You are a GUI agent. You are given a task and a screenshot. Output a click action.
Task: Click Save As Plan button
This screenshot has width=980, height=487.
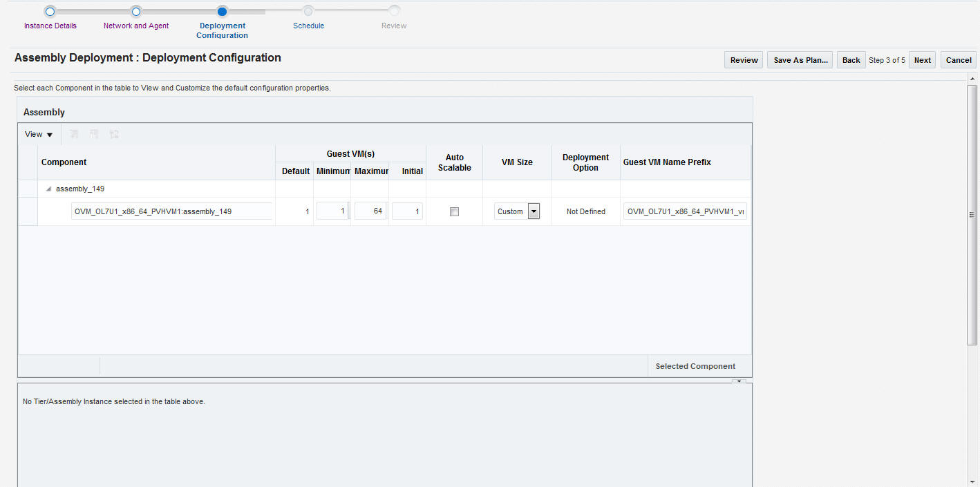pos(800,60)
